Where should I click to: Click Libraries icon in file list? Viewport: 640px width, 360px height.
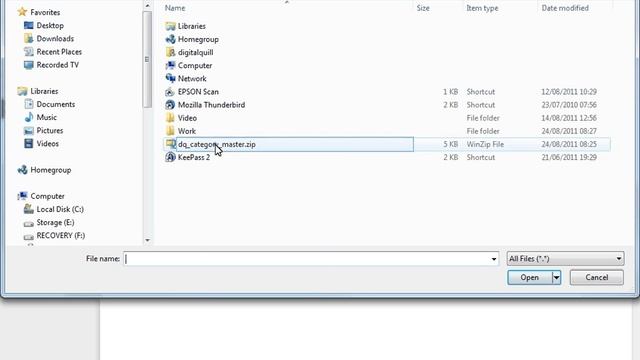point(170,26)
